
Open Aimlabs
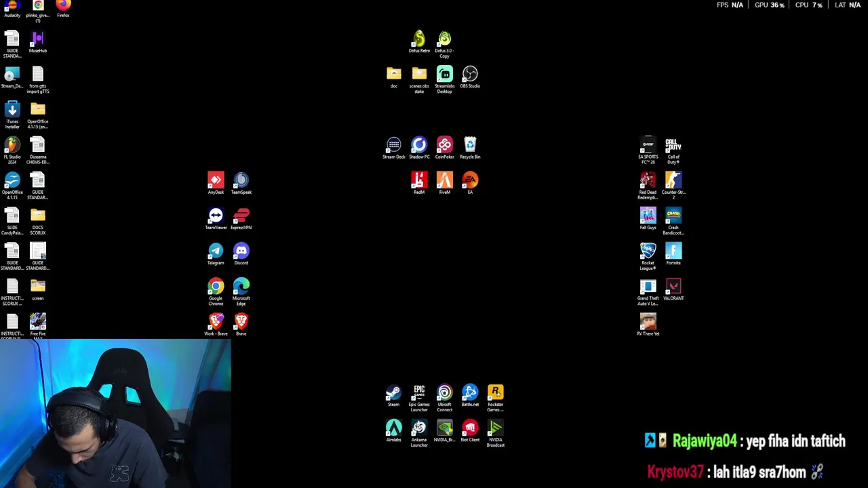pos(394,431)
